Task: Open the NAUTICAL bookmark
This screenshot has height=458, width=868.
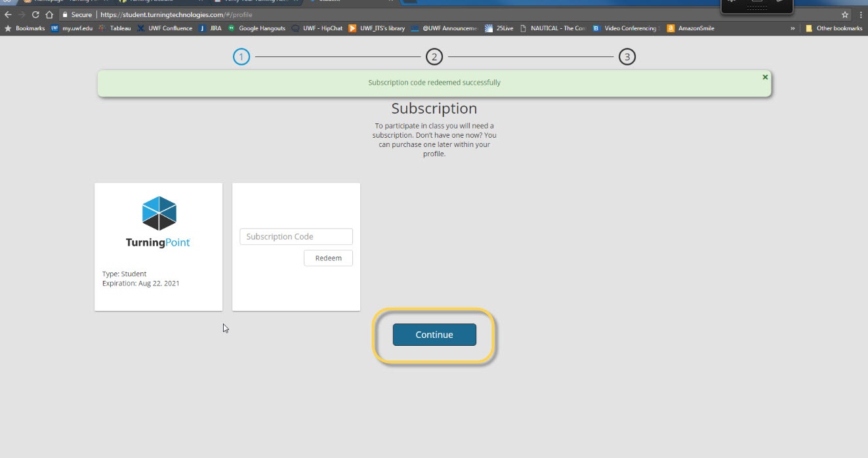Action: pyautogui.click(x=552, y=28)
